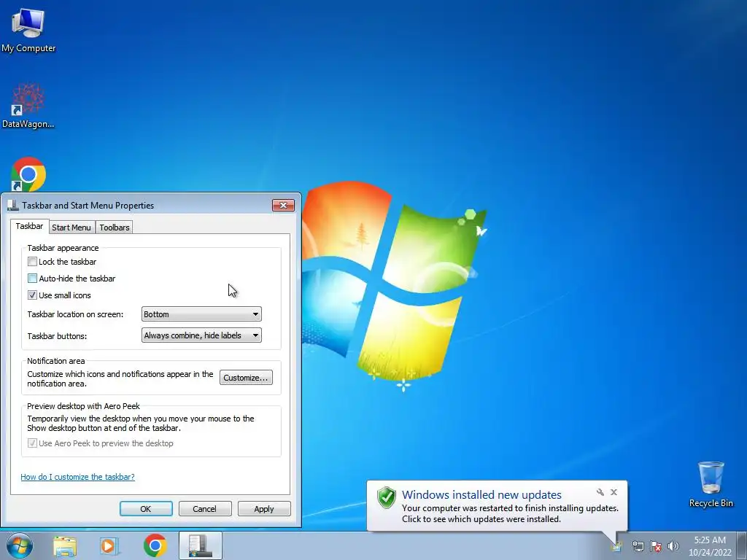The height and width of the screenshot is (560, 747).
Task: Click Windows installed new updates title
Action: (481, 495)
